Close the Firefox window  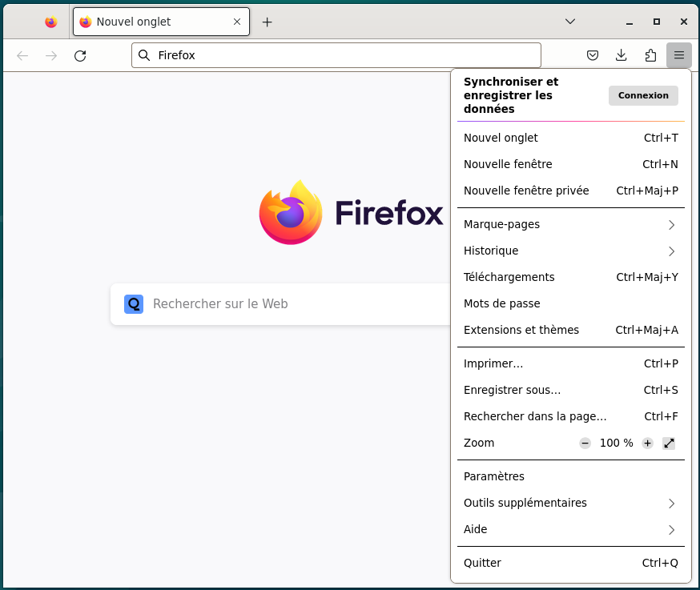pyautogui.click(x=683, y=22)
